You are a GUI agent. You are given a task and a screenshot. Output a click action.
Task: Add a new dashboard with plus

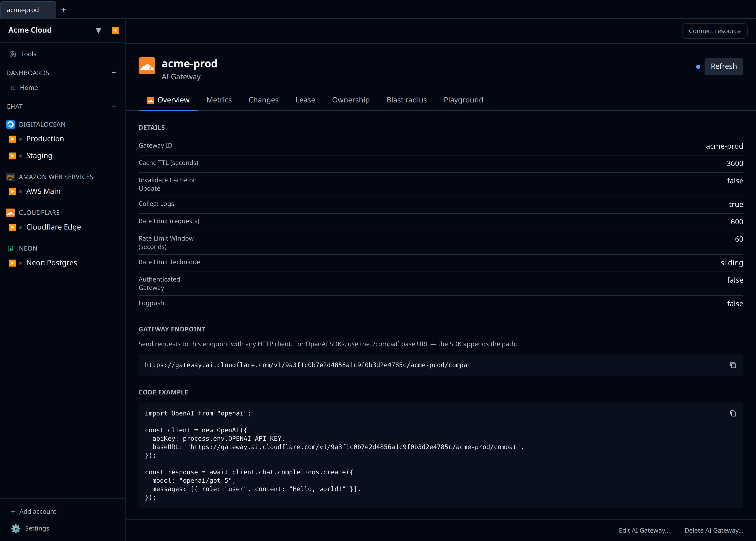tap(114, 73)
